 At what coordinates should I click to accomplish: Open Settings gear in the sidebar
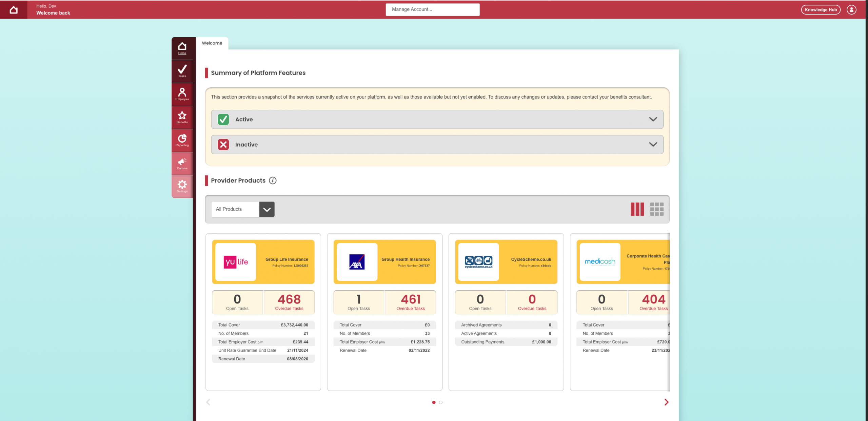coord(182,186)
